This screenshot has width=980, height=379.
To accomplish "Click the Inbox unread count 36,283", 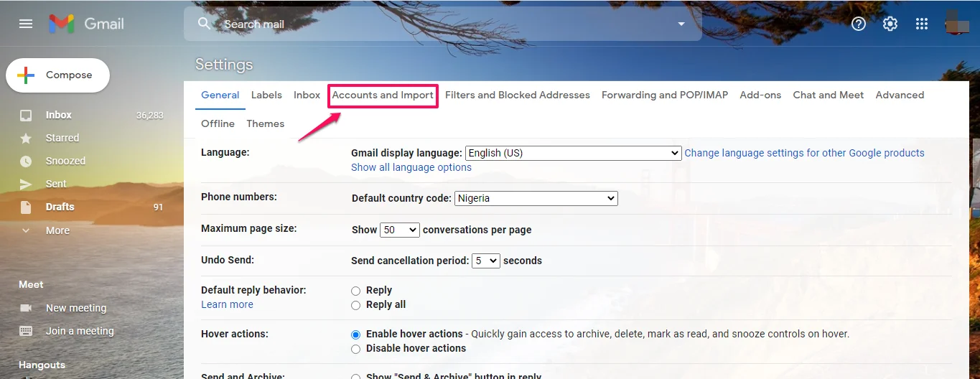I will click(x=150, y=116).
